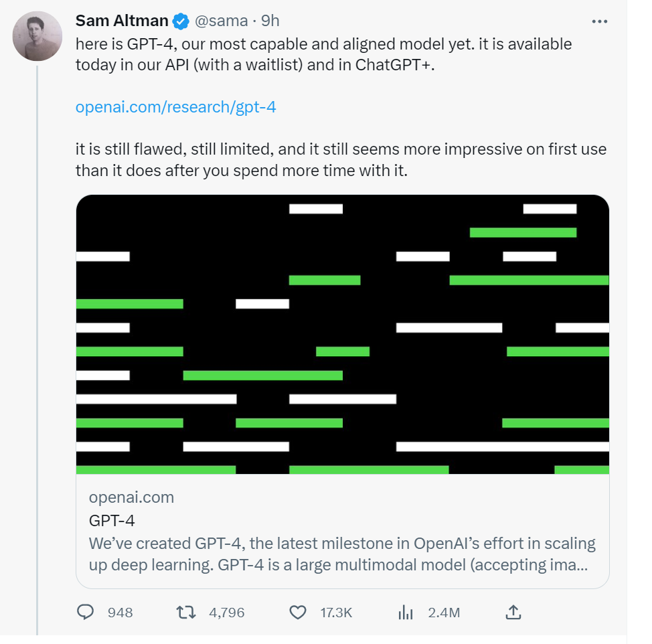Click the blue verified checkmark badge
652x644 pixels.
coord(181,21)
